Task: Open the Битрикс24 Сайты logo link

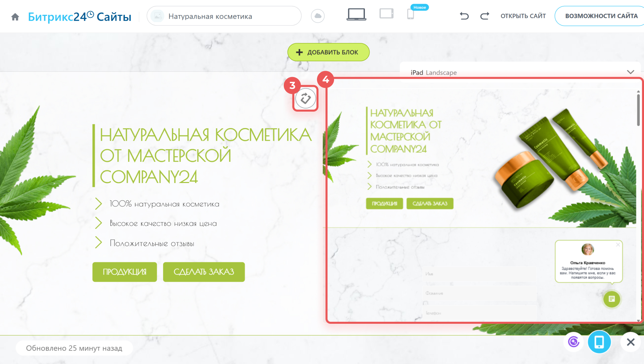Action: pyautogui.click(x=79, y=16)
